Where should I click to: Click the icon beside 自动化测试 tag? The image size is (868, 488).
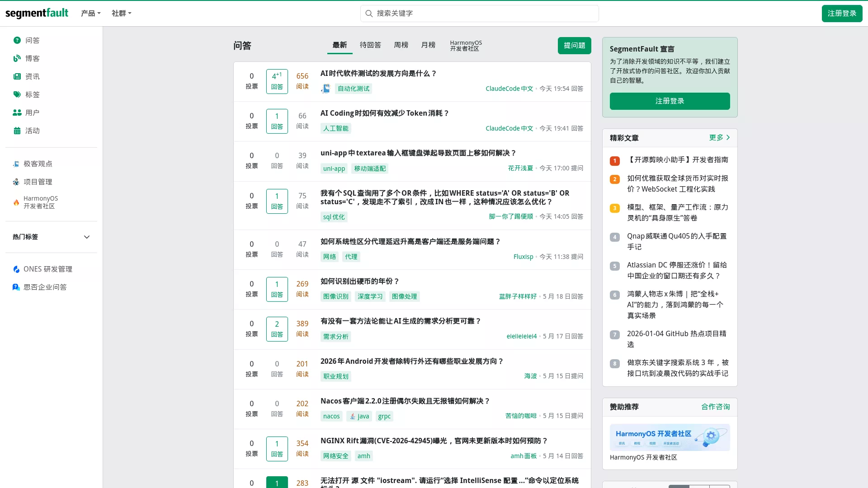[325, 89]
